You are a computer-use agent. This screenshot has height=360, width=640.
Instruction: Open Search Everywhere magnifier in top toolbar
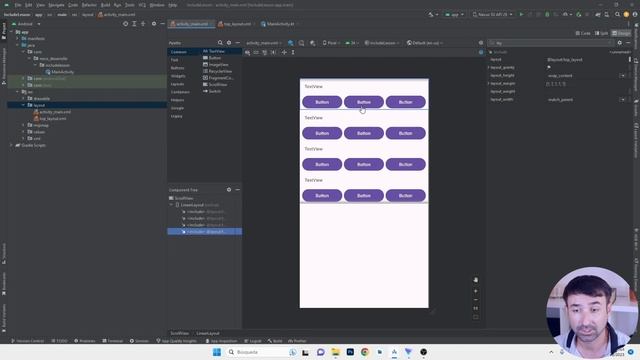(x=617, y=14)
